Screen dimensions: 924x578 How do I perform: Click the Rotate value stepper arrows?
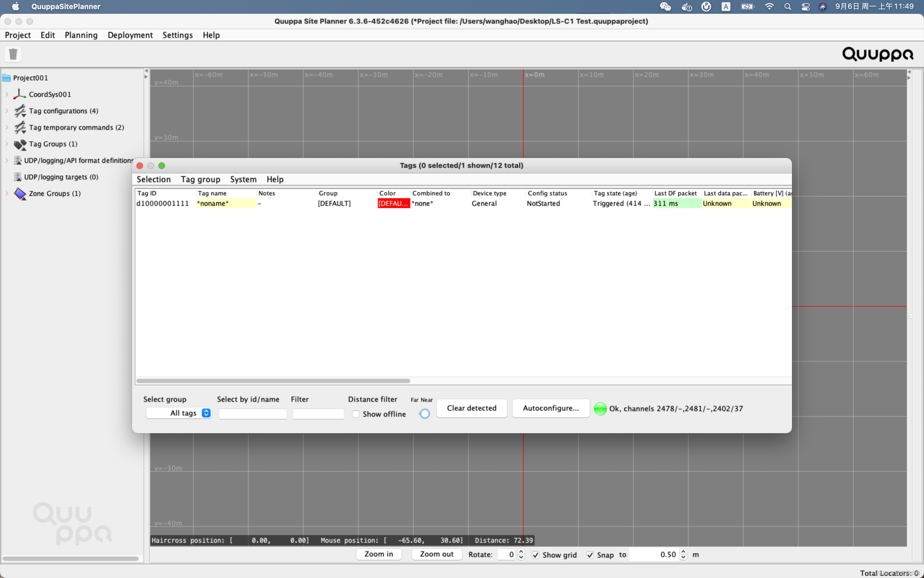(x=521, y=555)
